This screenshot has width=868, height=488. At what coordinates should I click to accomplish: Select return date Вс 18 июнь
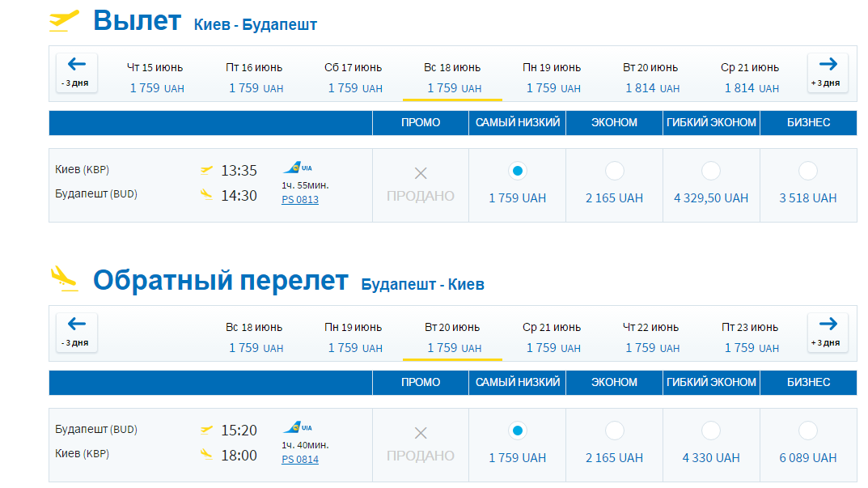coord(254,337)
